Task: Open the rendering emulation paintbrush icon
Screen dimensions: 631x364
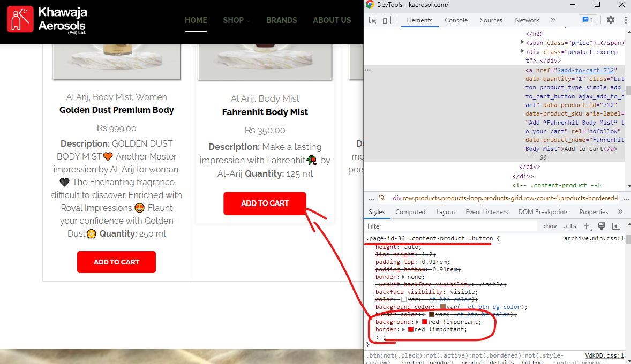Action: coord(602,226)
